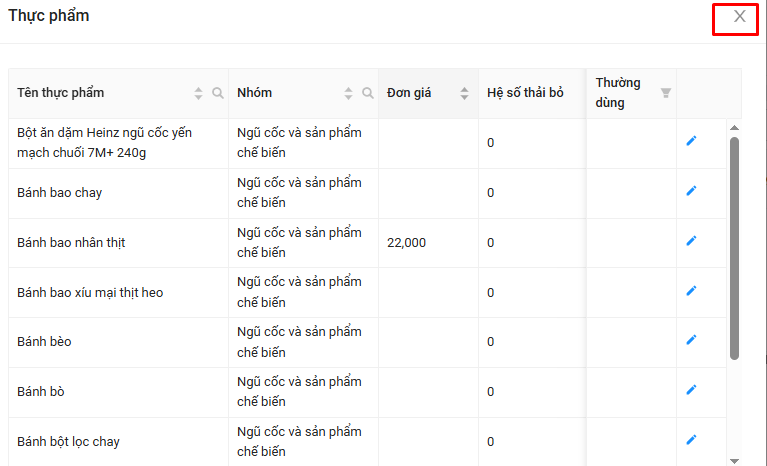The width and height of the screenshot is (767, 466).
Task: Click pencil icon for Bánh bèo
Action: (x=691, y=340)
